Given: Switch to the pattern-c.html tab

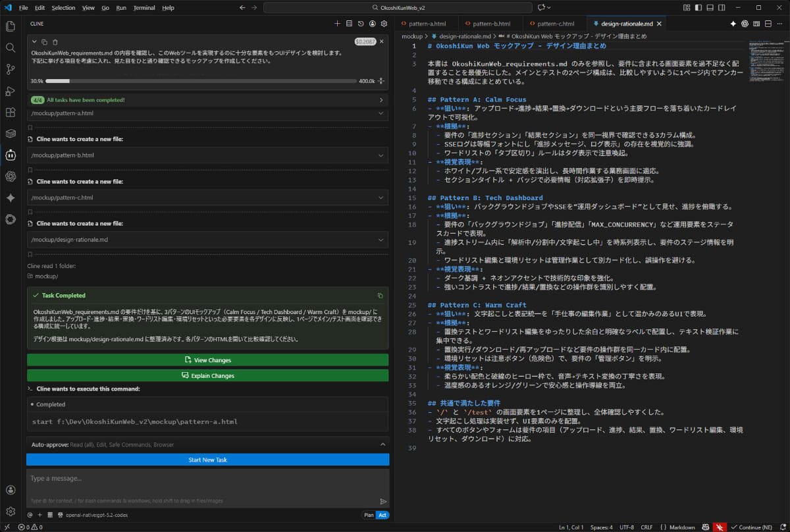Looking at the screenshot, I should click(x=555, y=23).
